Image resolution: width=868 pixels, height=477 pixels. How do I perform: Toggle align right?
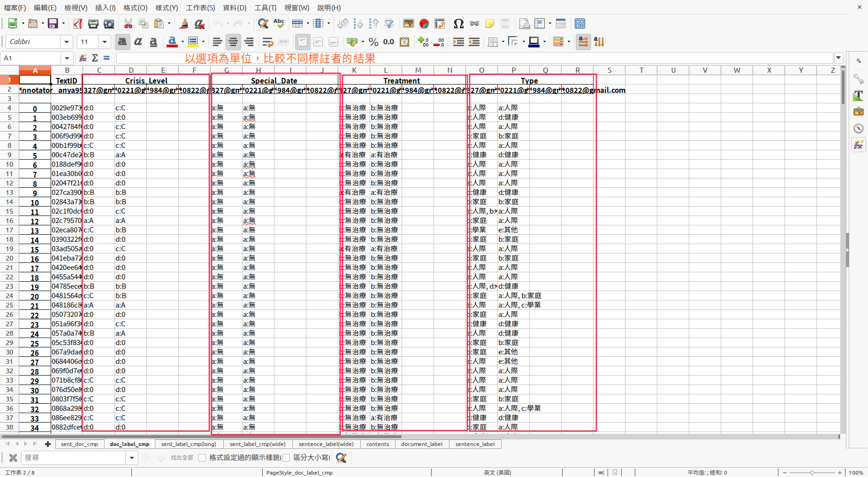point(249,42)
